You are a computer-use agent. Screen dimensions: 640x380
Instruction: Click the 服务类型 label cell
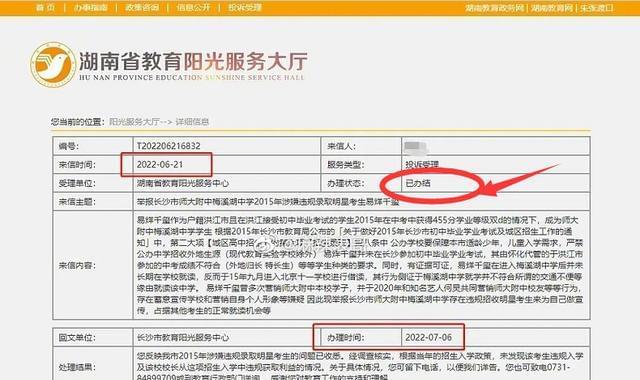click(x=362, y=164)
